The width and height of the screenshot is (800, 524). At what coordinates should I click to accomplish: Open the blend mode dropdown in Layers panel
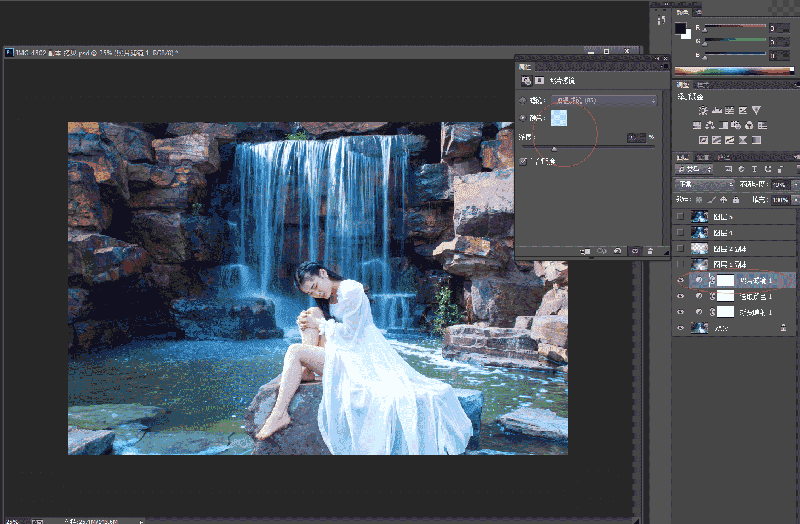tap(702, 185)
